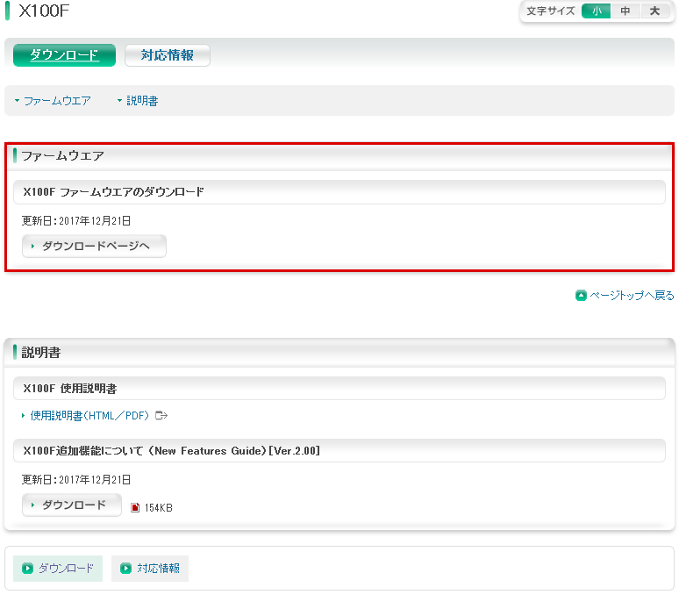Open 使用説明書(HTML/PDF) link
The width and height of the screenshot is (679, 616).
point(89,415)
